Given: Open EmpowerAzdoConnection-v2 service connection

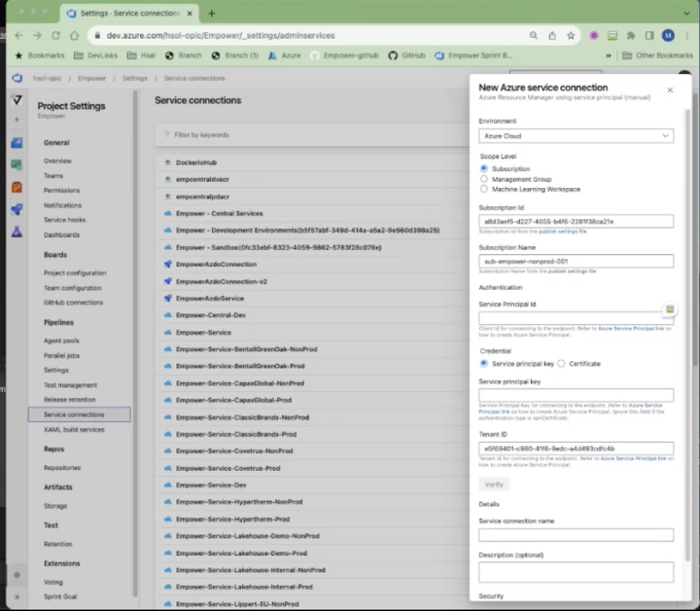Looking at the screenshot, I should [222, 281].
